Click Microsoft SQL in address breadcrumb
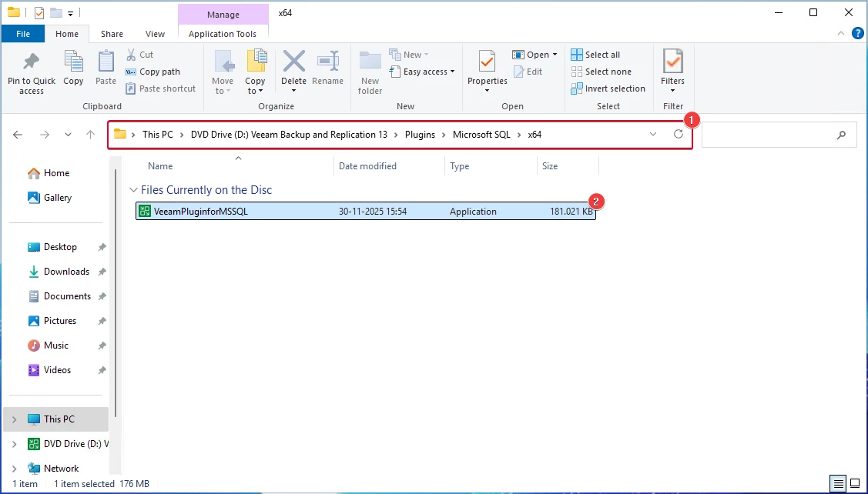The width and height of the screenshot is (868, 494). [481, 135]
